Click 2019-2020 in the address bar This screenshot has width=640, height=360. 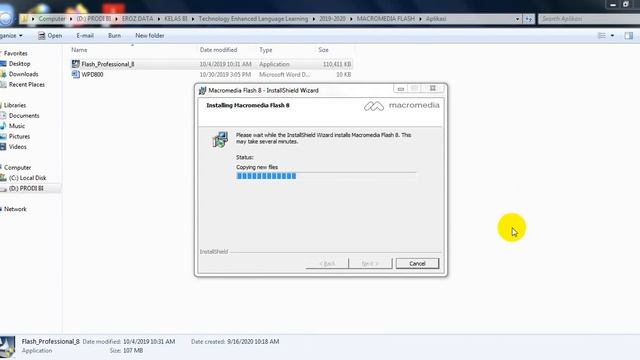(x=332, y=19)
